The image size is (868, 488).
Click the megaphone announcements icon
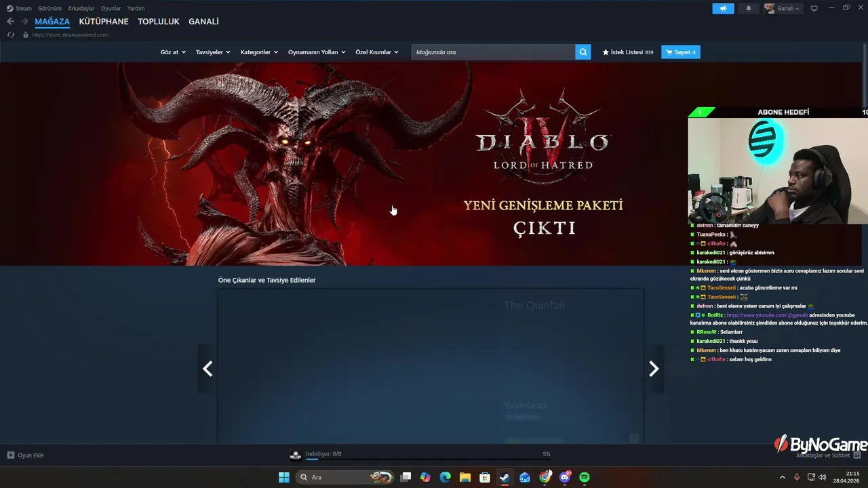[723, 8]
